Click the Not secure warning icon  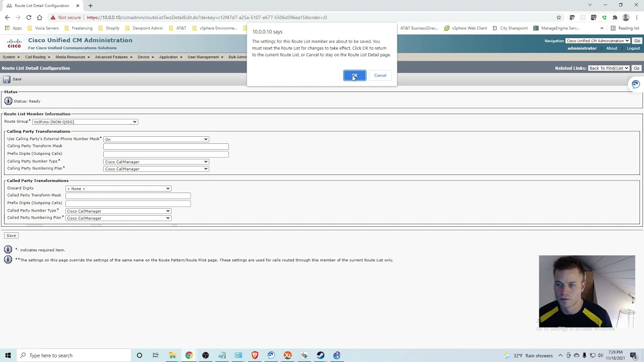click(53, 18)
